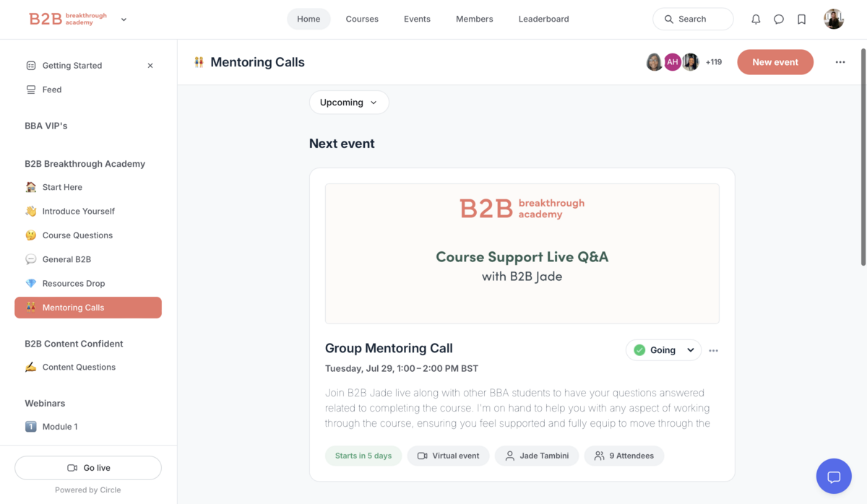Click the Search field
The image size is (867, 504).
(693, 19)
